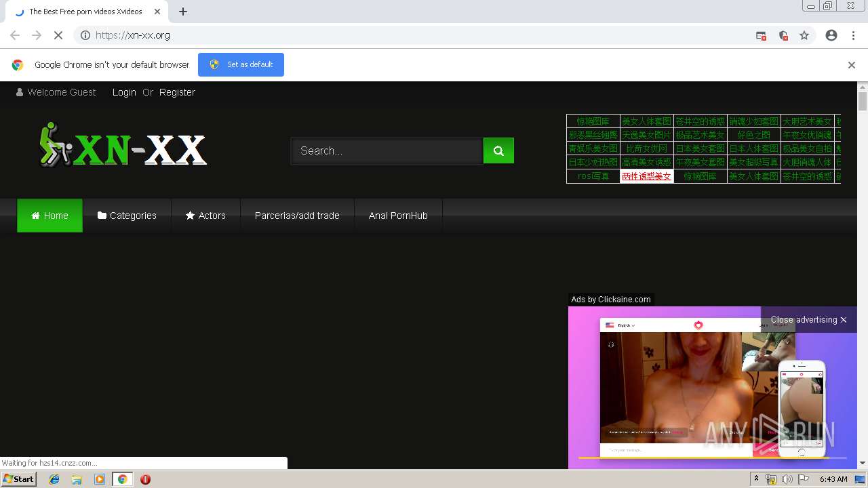Click the page scrollbar up arrow
The height and width of the screenshot is (488, 868).
863,87
